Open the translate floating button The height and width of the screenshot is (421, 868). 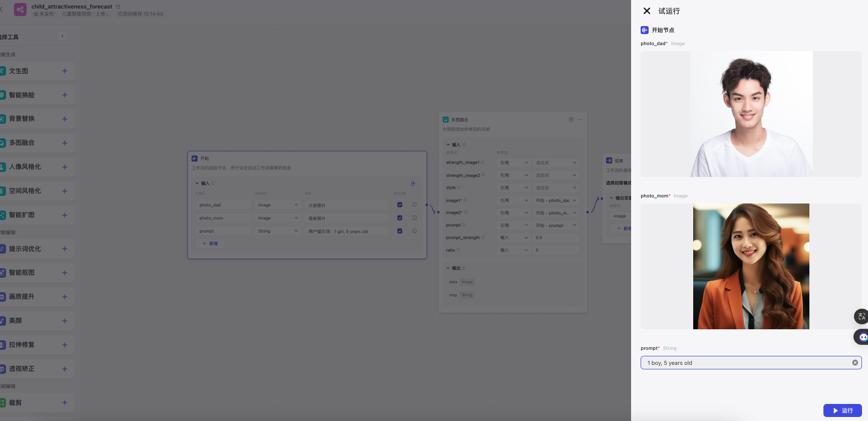pyautogui.click(x=861, y=316)
